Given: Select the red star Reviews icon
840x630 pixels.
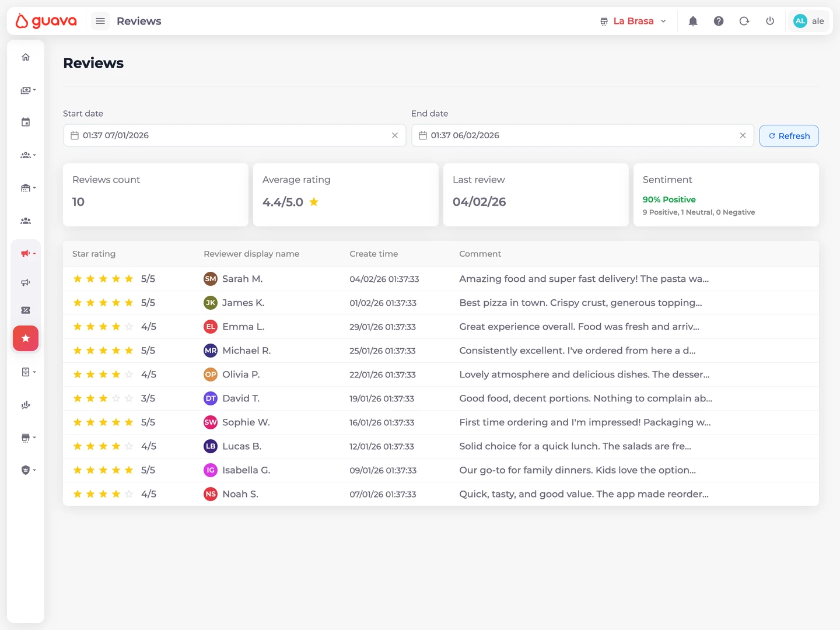Looking at the screenshot, I should click(26, 338).
